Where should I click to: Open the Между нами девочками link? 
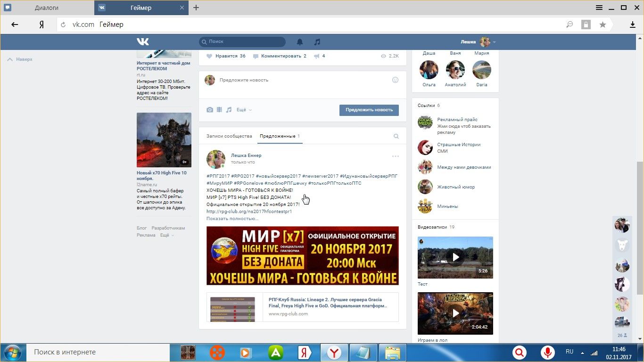464,167
